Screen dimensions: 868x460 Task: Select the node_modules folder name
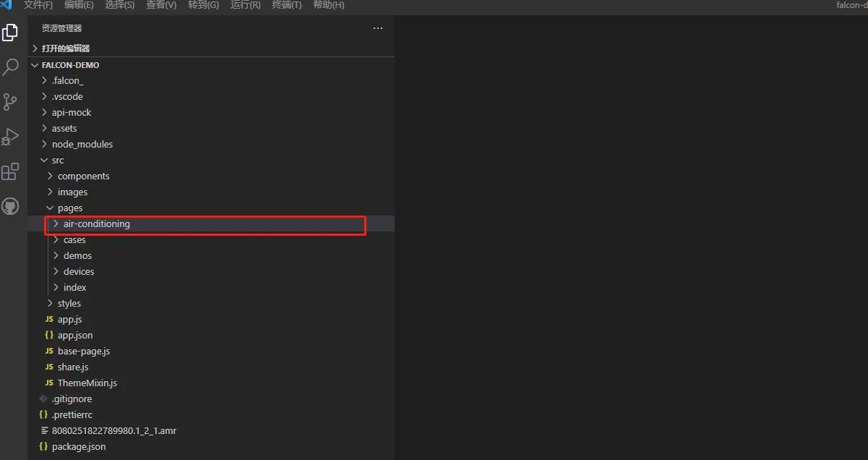(x=82, y=145)
